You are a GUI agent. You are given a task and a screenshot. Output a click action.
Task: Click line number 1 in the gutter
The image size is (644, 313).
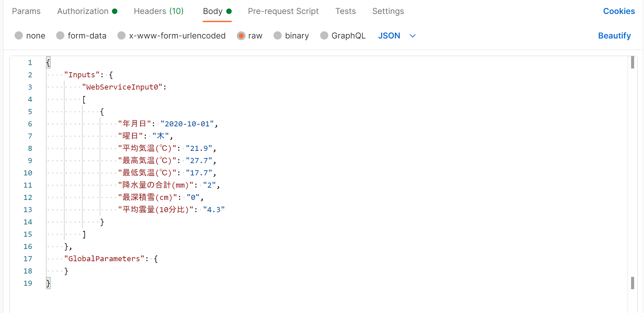(x=30, y=63)
